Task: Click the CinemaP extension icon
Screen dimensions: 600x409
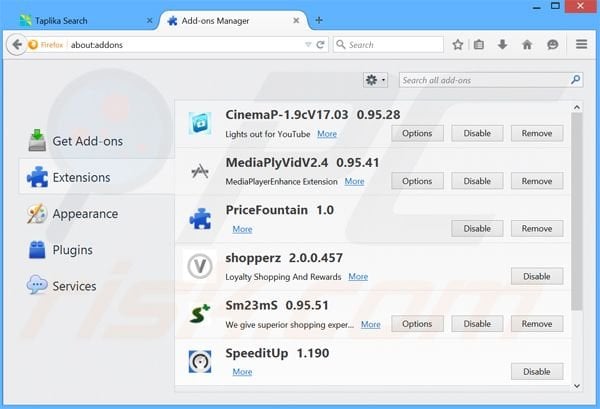Action: pyautogui.click(x=200, y=123)
